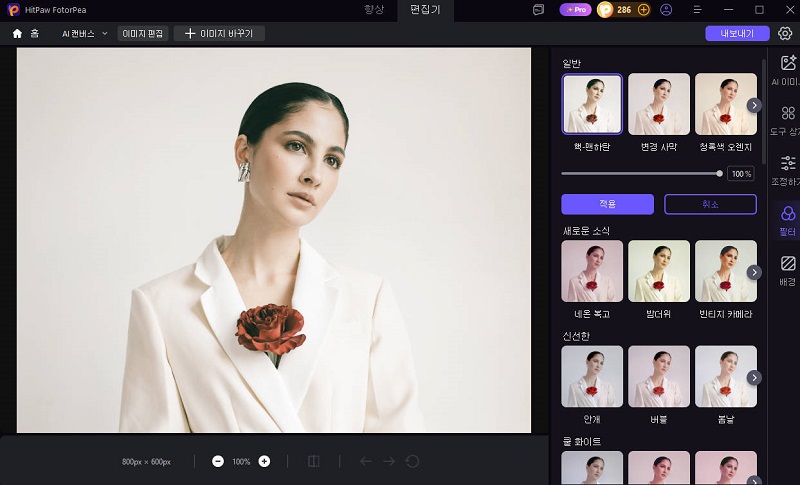Screen dimensions: 800x485
Task: Select the 빈티지 카메라 filter thumbnail
Action: click(x=726, y=271)
